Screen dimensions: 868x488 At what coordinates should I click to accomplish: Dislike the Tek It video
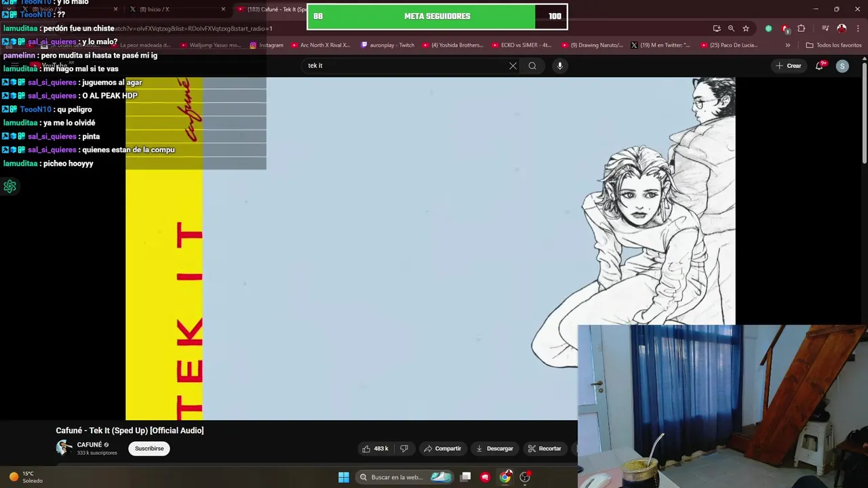[404, 449]
